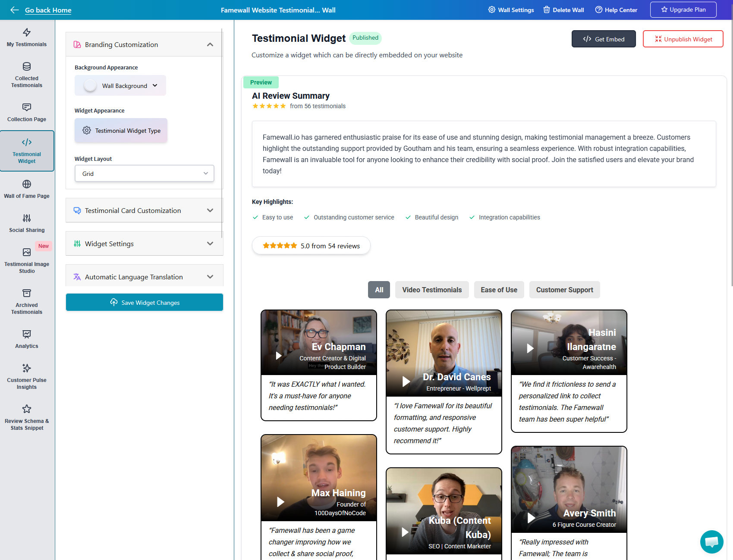Click Upgrade Plan button
Viewport: 733px width, 560px height.
[683, 9]
